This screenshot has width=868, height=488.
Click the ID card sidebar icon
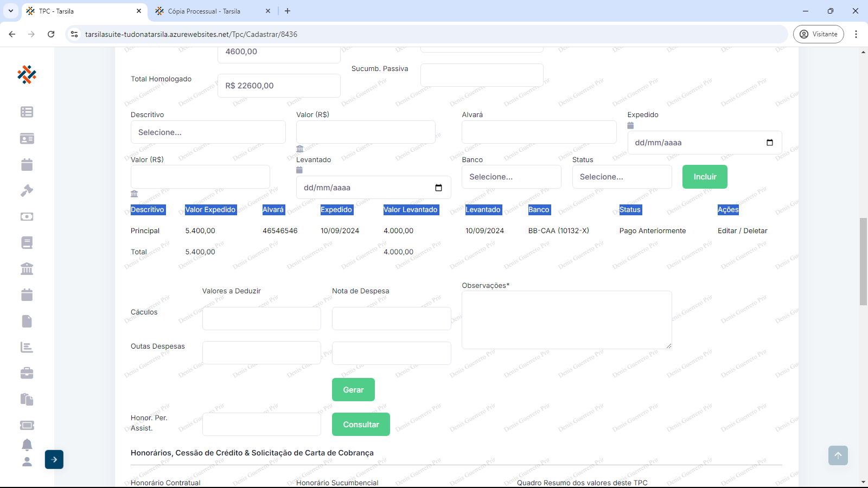[27, 138]
